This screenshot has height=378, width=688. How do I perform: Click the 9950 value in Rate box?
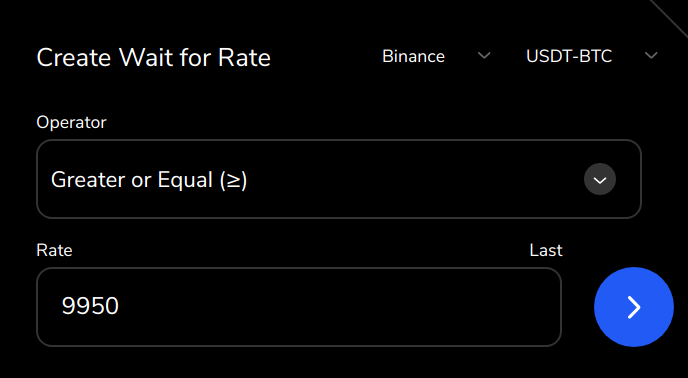(x=90, y=306)
